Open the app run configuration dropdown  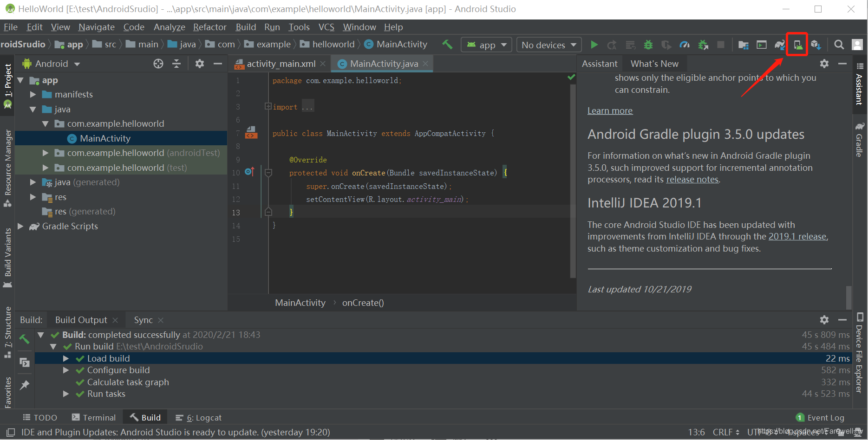tap(486, 45)
